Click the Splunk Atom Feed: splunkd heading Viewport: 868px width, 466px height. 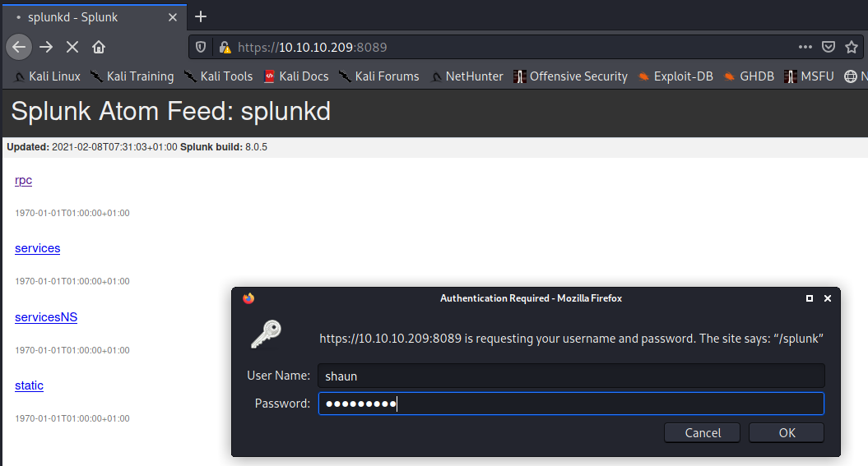pos(171,112)
